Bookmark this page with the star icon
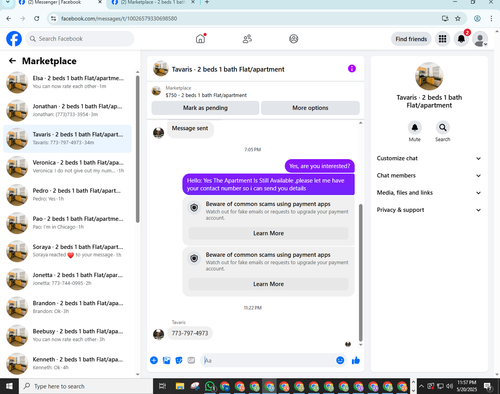The width and height of the screenshot is (500, 394). click(x=458, y=19)
